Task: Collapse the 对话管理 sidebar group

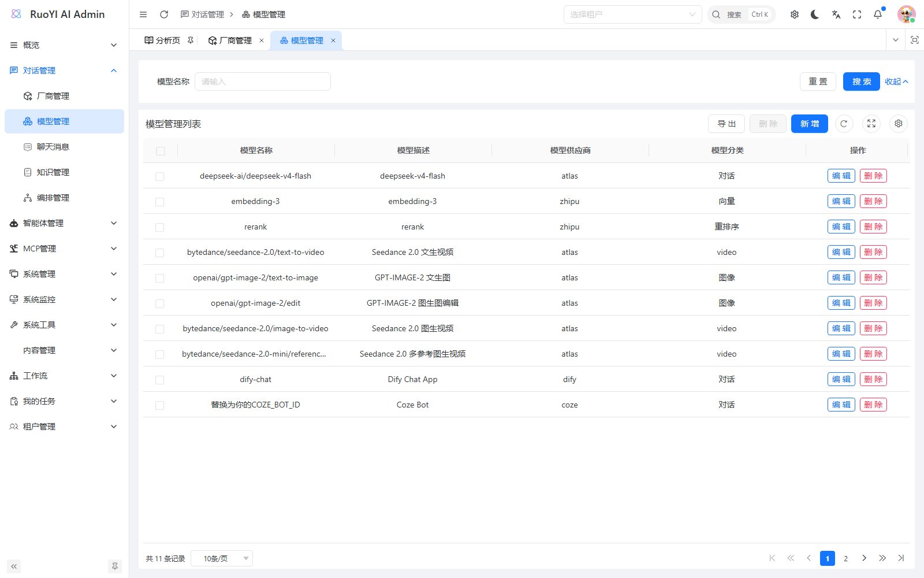Action: point(64,71)
